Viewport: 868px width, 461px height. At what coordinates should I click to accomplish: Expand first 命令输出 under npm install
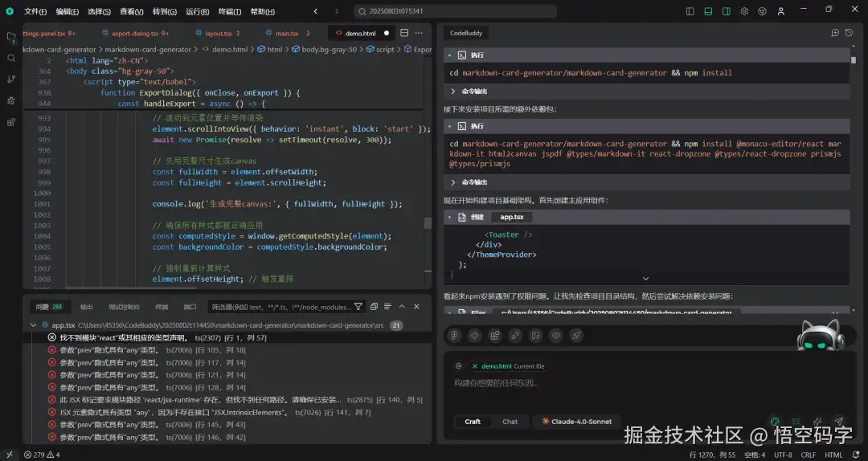click(x=452, y=91)
